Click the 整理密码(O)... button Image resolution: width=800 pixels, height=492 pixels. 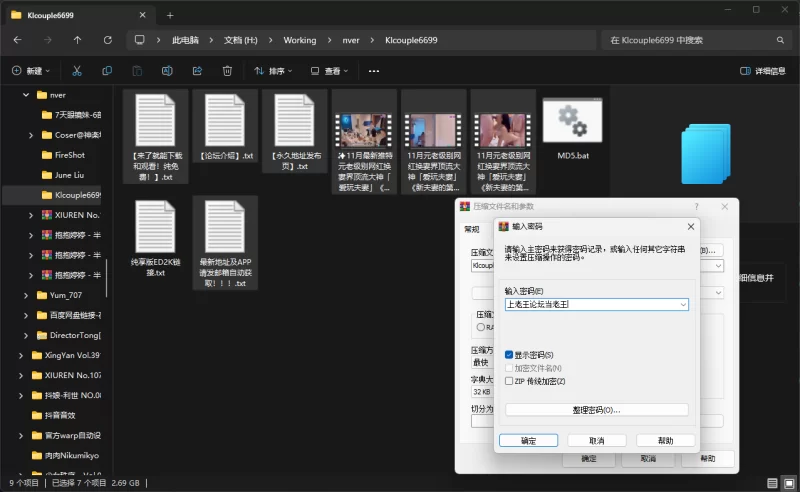(x=596, y=410)
